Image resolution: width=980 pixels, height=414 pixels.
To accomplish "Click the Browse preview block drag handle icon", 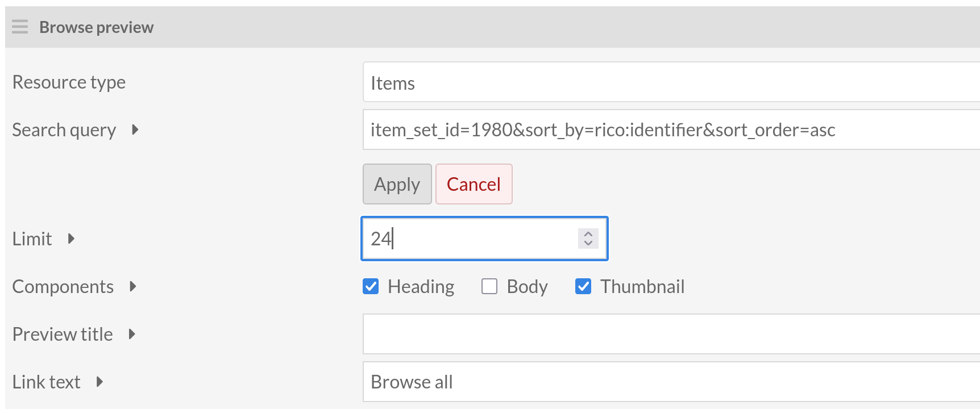I will [x=20, y=27].
